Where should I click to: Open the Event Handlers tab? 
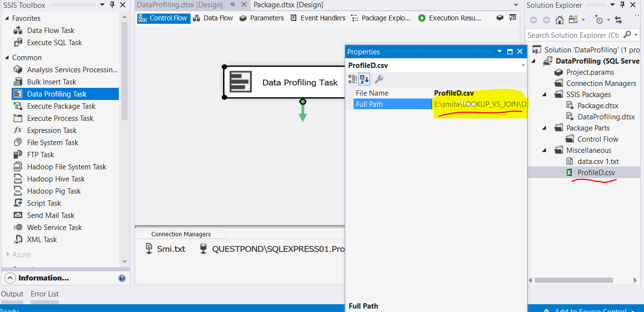pyautogui.click(x=318, y=18)
